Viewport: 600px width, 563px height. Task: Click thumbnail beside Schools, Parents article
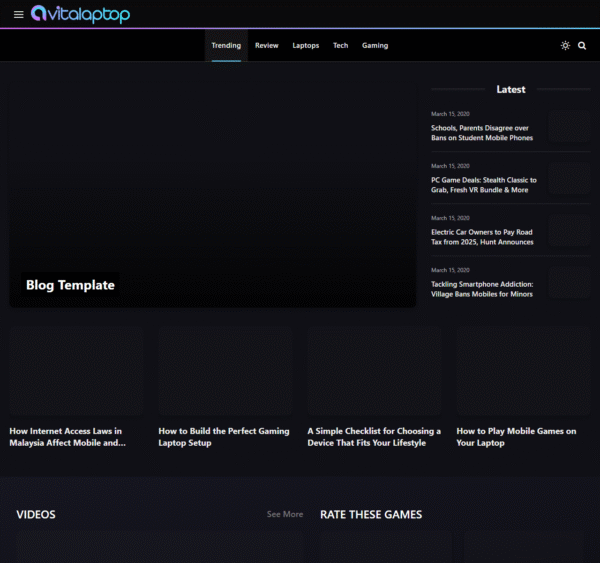569,126
